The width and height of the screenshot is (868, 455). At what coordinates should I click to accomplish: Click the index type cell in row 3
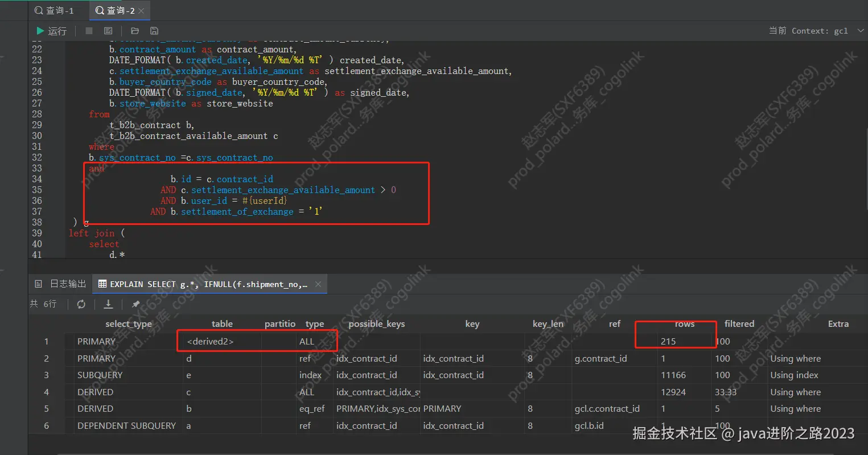point(315,375)
